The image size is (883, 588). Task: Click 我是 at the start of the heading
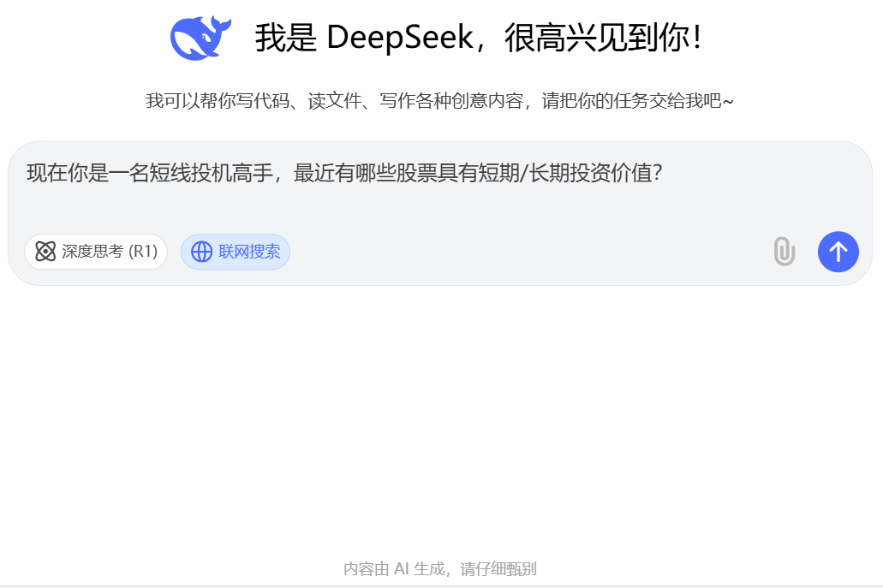(x=286, y=39)
